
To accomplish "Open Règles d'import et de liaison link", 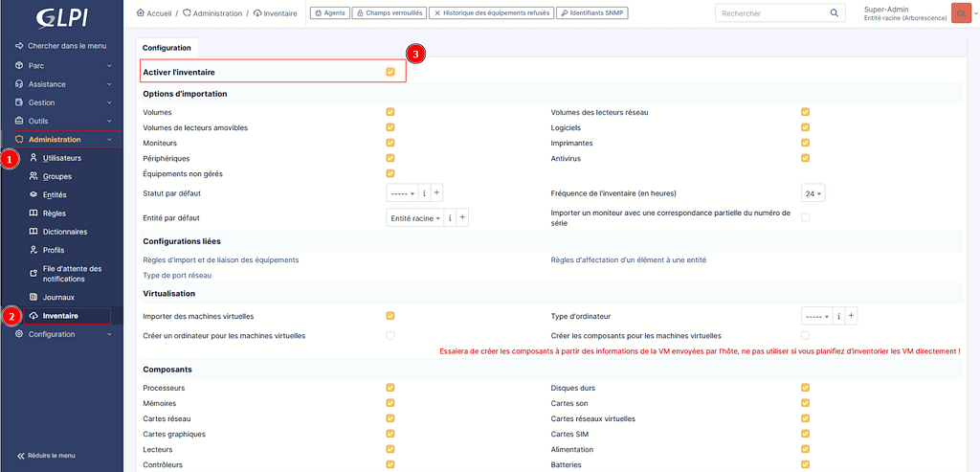I will point(221,260).
